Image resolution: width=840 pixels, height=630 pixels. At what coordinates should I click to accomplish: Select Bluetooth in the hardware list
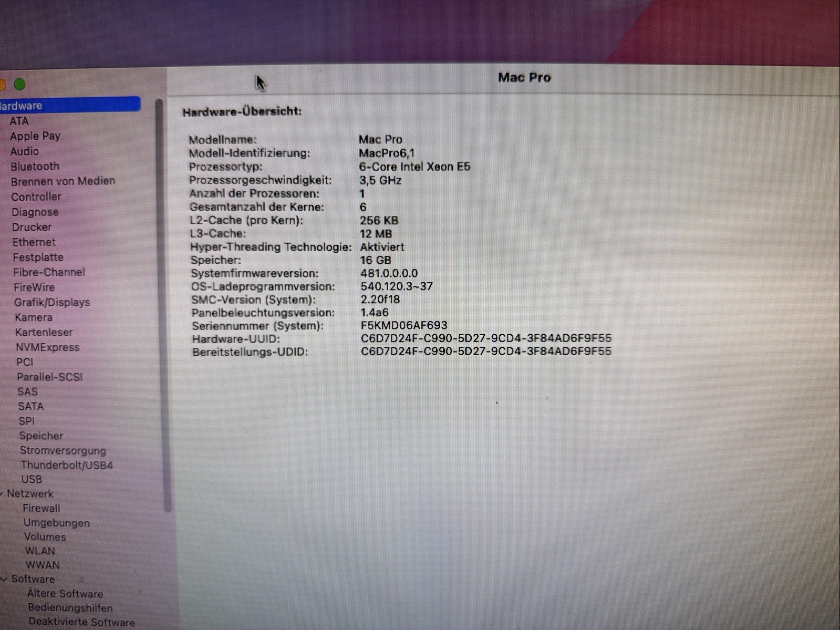[35, 167]
